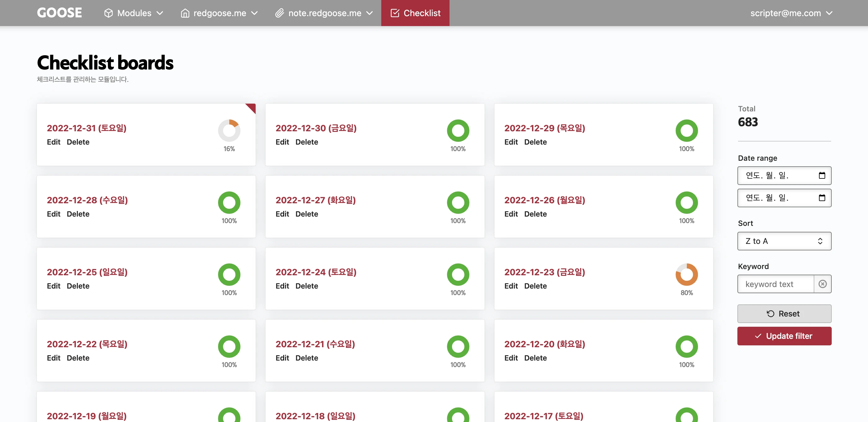Open the 2022-12-31 (토요일) checklist
The width and height of the screenshot is (868, 422).
[x=87, y=128]
